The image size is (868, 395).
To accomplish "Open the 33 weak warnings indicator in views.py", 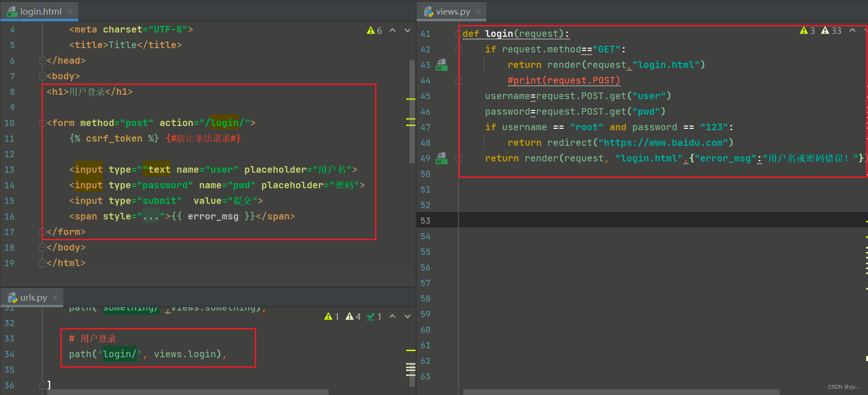I will click(831, 31).
